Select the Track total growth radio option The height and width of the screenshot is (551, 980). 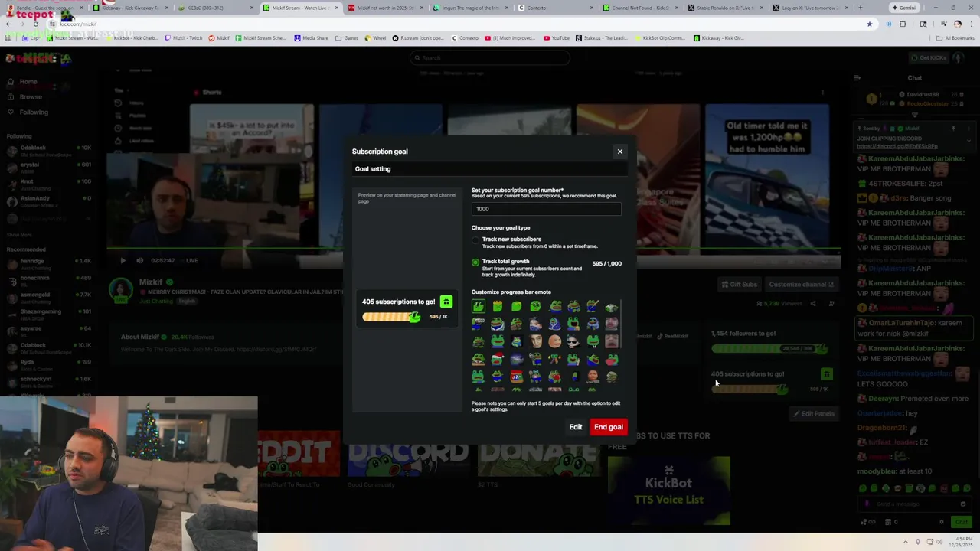click(475, 262)
